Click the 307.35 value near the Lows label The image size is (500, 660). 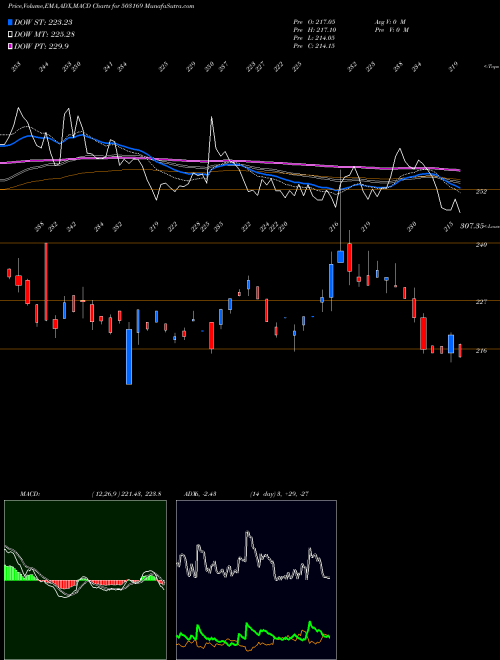pos(471,226)
